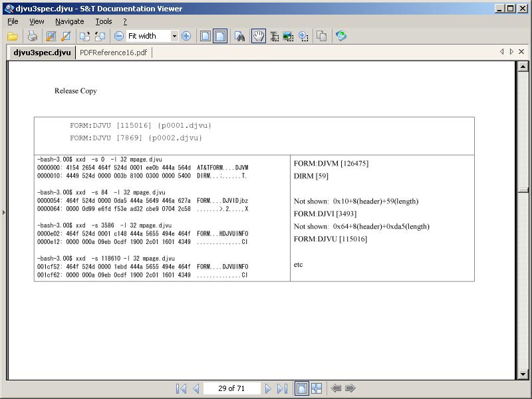Toggle single page view in the bottom bar
Viewport: 532px width, 399px height.
pos(302,388)
